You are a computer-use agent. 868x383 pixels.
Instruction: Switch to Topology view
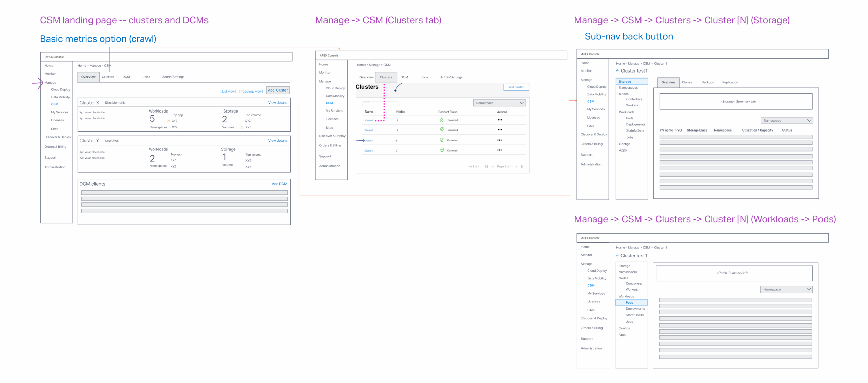pos(251,92)
